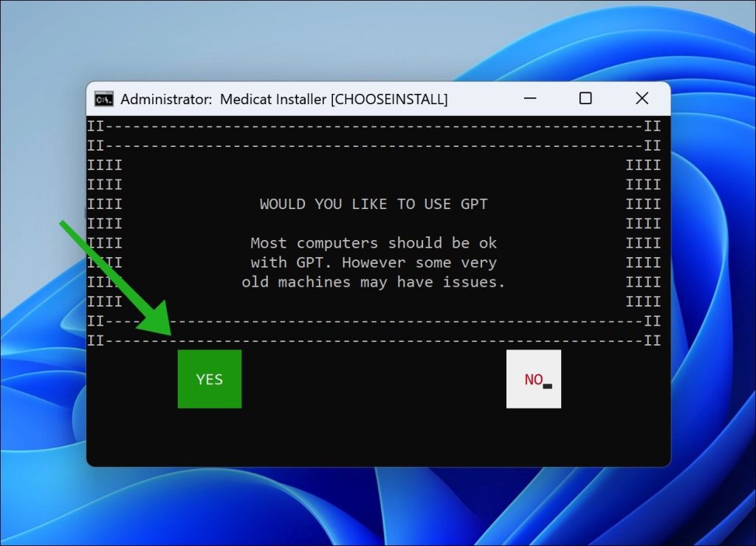Click the 'with GPT. However some very' line
The image size is (756, 546).
pos(374,262)
